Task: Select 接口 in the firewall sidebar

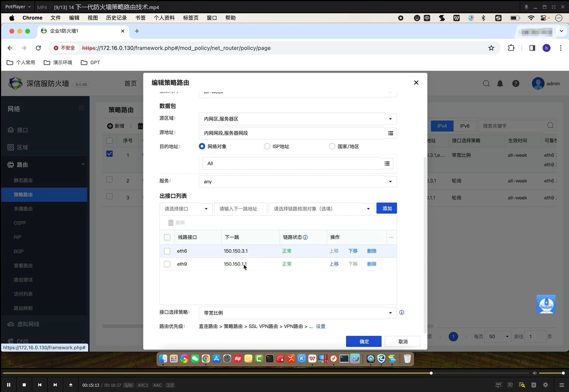Action: (22, 130)
